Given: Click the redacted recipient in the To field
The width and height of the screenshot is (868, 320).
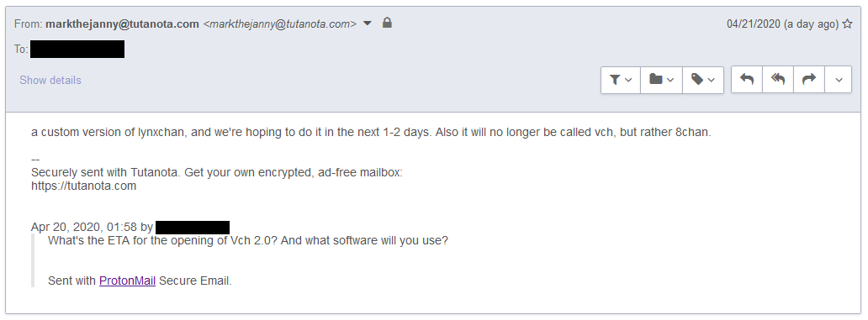Looking at the screenshot, I should 77,50.
